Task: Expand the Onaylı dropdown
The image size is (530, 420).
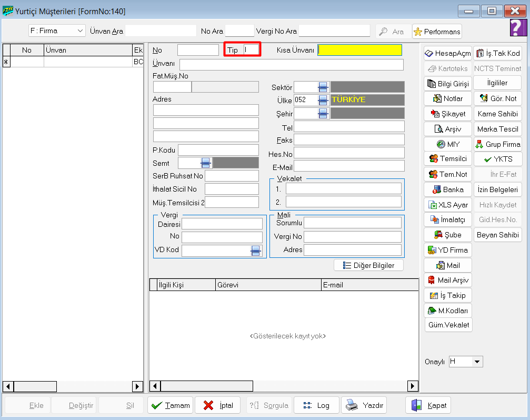Action: [477, 362]
